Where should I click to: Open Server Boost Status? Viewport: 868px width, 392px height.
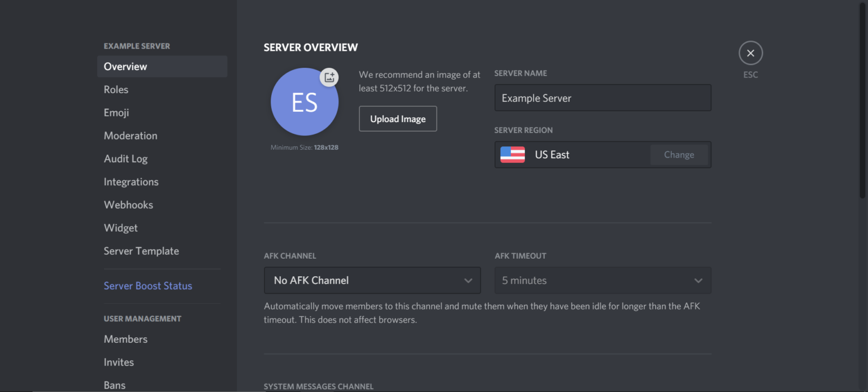147,286
